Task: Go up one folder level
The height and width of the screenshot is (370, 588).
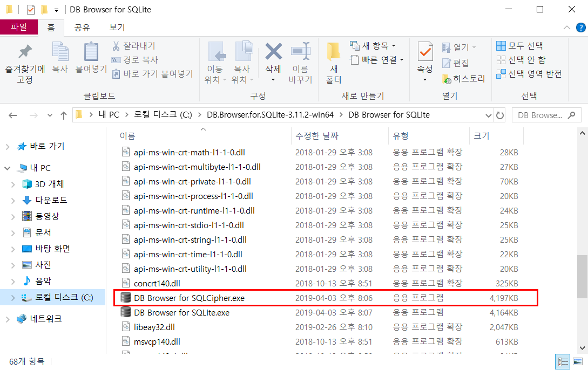Action: (x=63, y=115)
